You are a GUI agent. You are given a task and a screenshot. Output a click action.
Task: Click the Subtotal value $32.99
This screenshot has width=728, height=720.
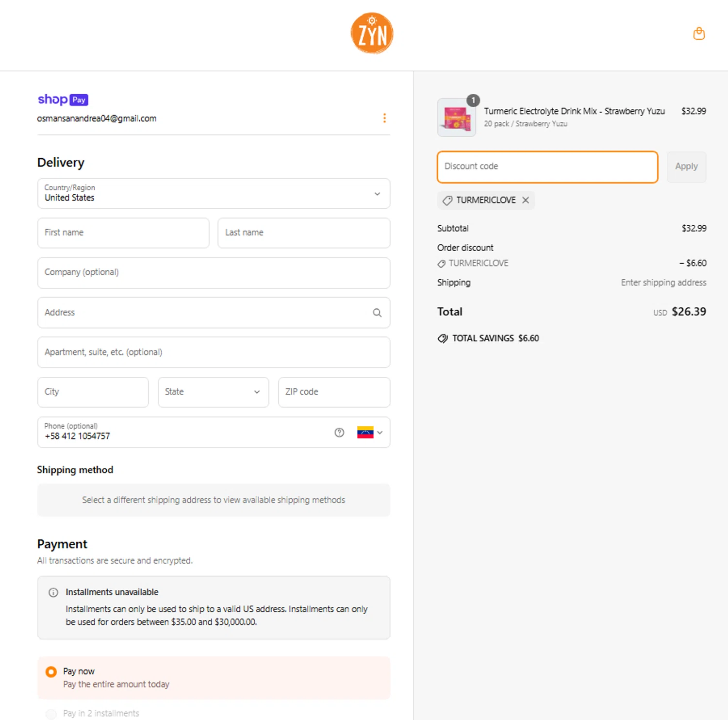click(694, 228)
